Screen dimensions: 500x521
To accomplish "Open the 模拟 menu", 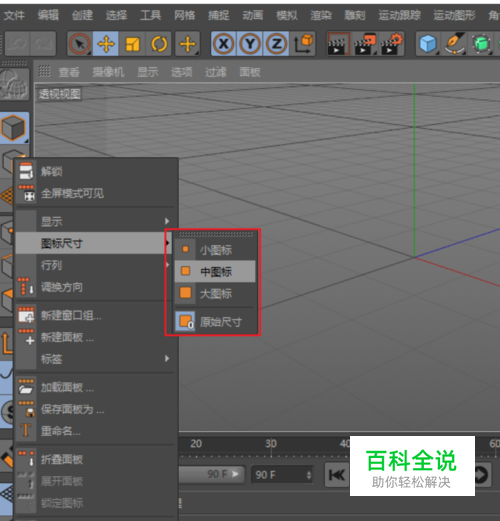I will [x=287, y=15].
